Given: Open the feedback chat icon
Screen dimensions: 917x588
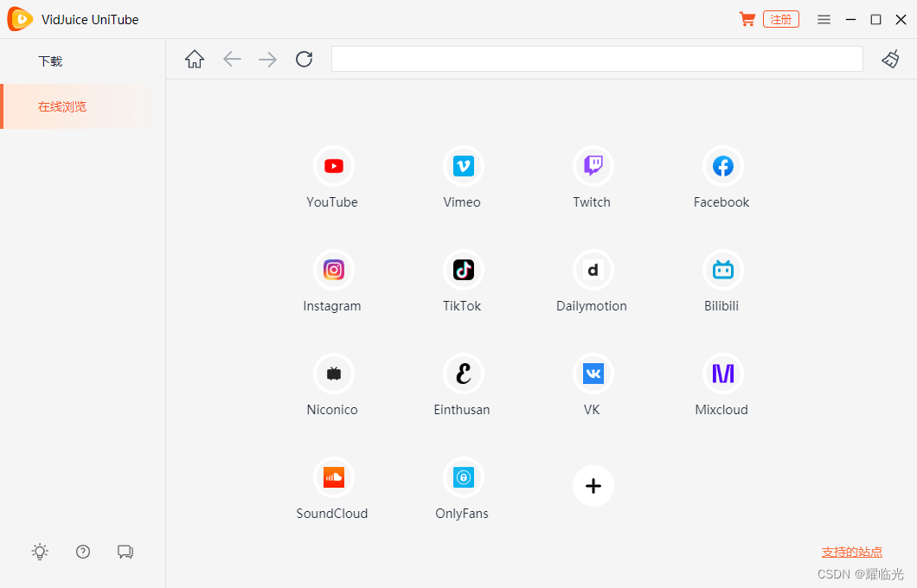Looking at the screenshot, I should pos(125,552).
